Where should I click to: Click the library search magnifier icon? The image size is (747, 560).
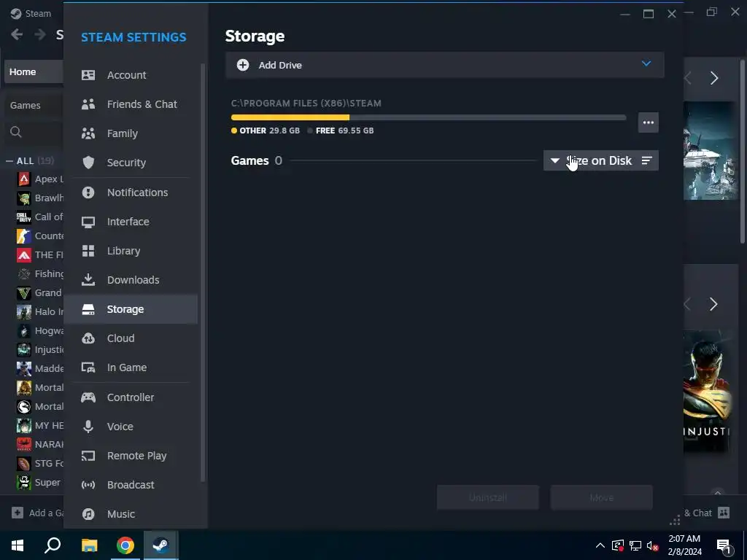click(16, 132)
